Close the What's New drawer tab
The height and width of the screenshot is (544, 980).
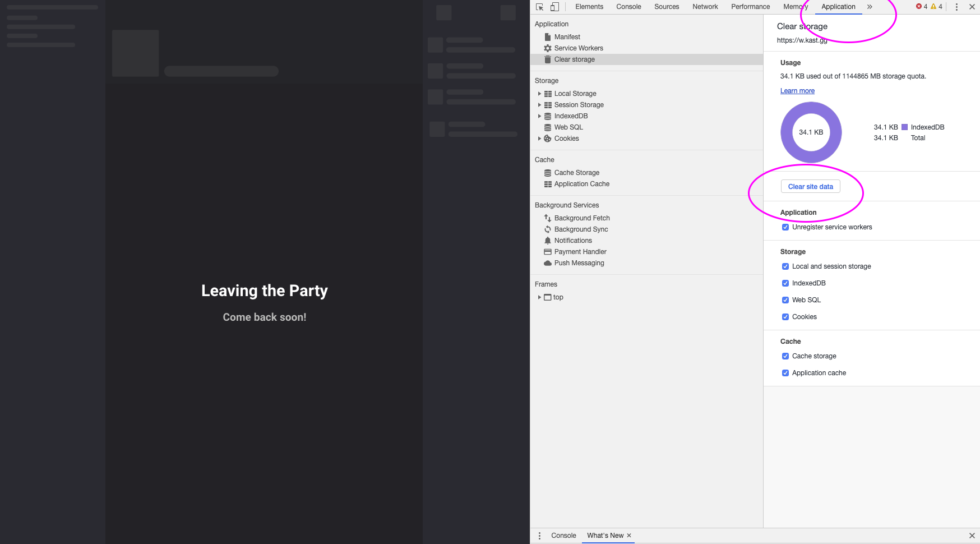click(629, 536)
